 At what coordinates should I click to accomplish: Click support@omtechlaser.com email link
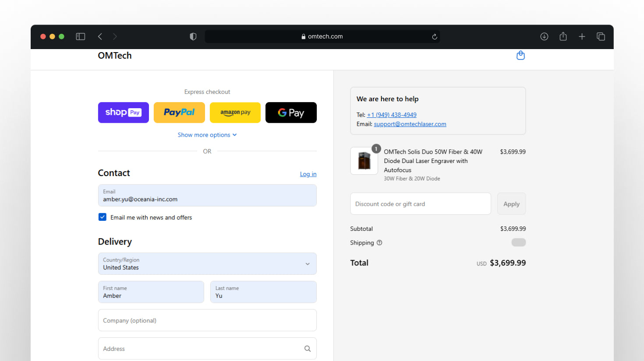coord(410,124)
